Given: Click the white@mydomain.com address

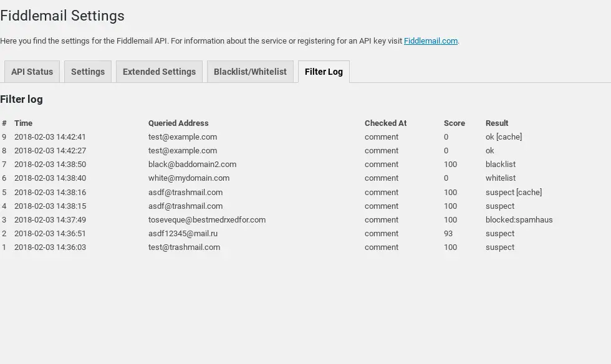Looking at the screenshot, I should (x=188, y=178).
